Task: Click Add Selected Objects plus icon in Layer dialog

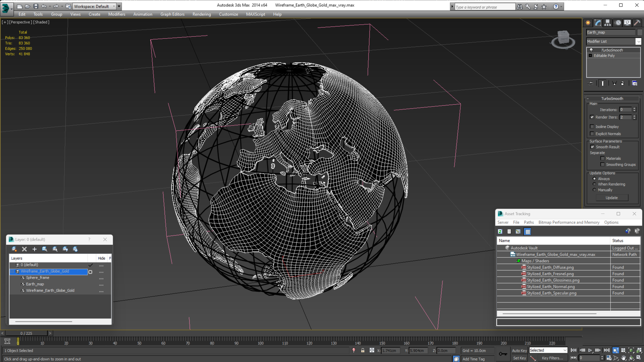Action: pyautogui.click(x=35, y=249)
